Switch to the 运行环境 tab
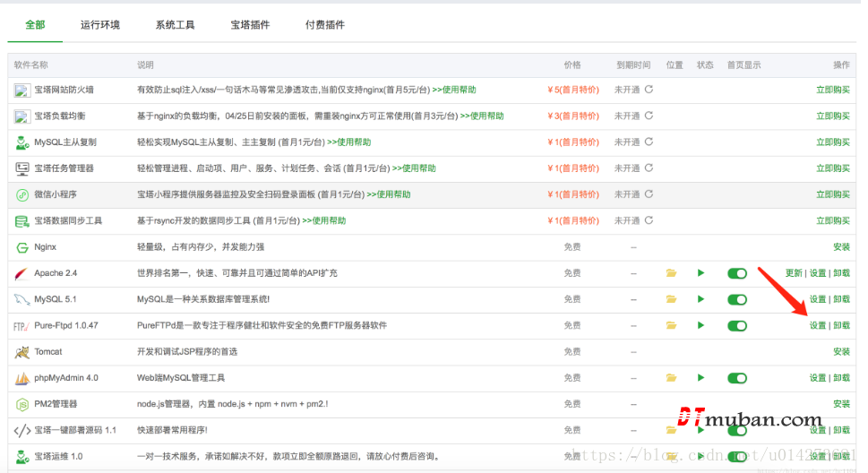This screenshot has height=473, width=868. pos(99,25)
